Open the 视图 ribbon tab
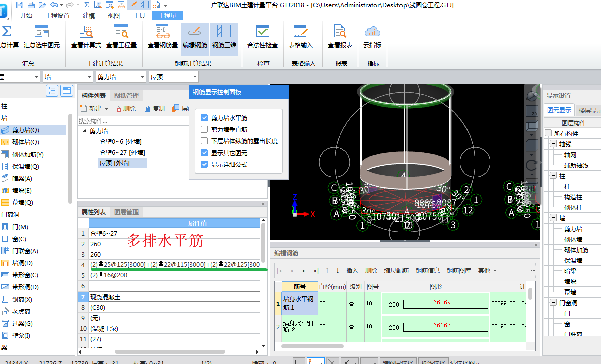This screenshot has width=601, height=364. pos(114,15)
